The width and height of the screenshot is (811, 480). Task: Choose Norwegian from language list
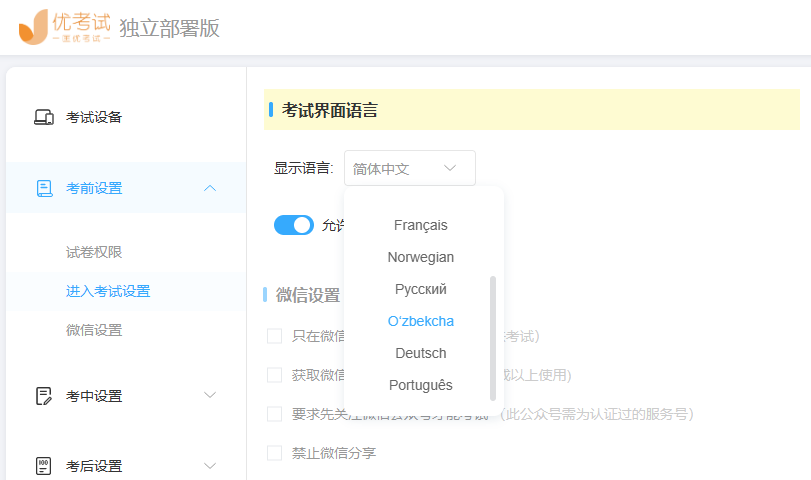click(420, 258)
